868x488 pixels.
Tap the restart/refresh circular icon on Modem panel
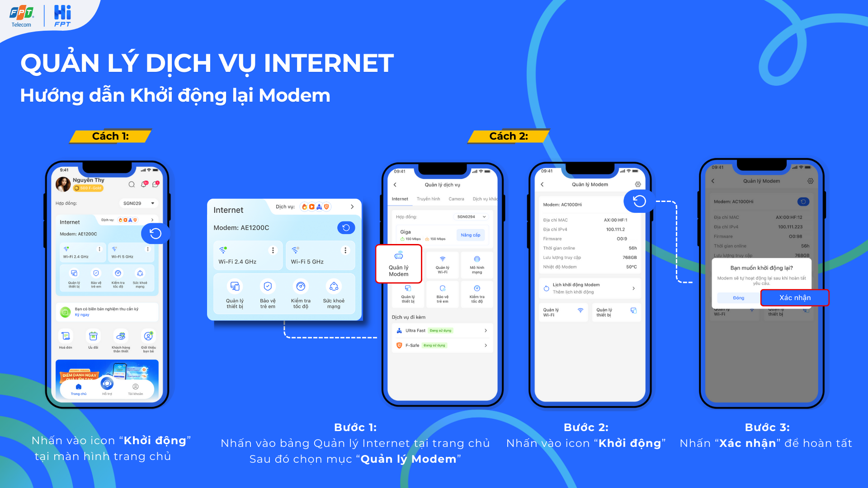tap(154, 232)
